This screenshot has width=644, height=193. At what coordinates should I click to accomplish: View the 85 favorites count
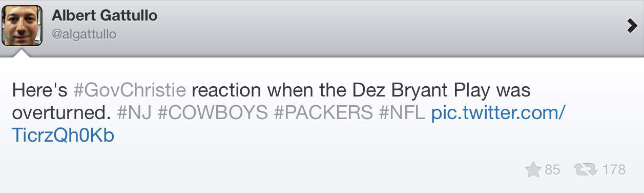(552, 169)
